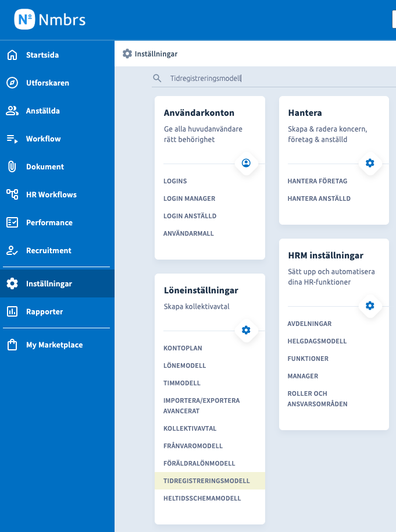Open the KONTOPLAN settings link

pos(183,348)
